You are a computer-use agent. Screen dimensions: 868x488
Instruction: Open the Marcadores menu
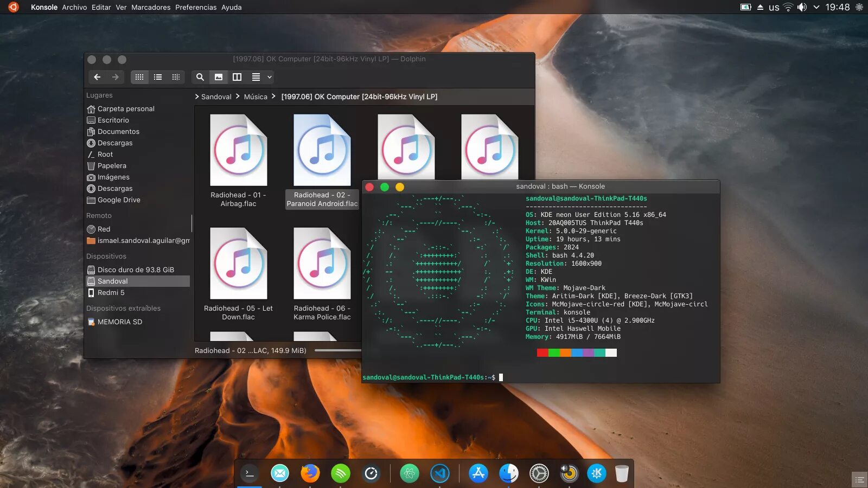151,7
